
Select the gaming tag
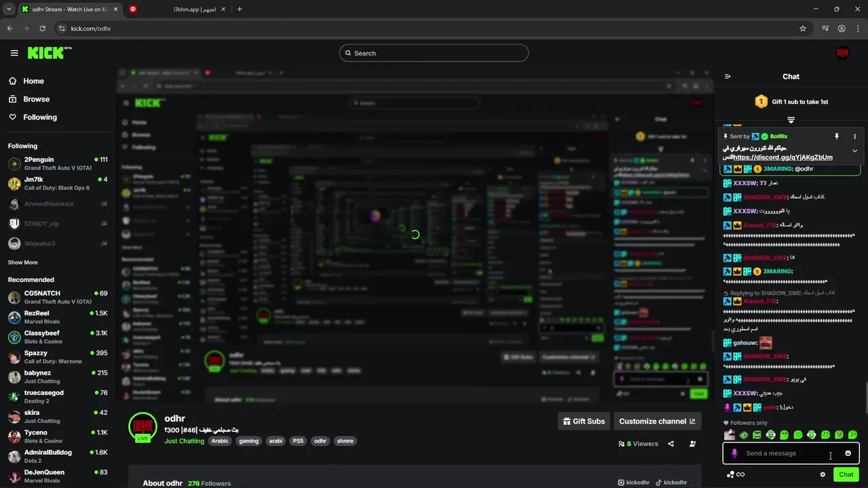249,441
